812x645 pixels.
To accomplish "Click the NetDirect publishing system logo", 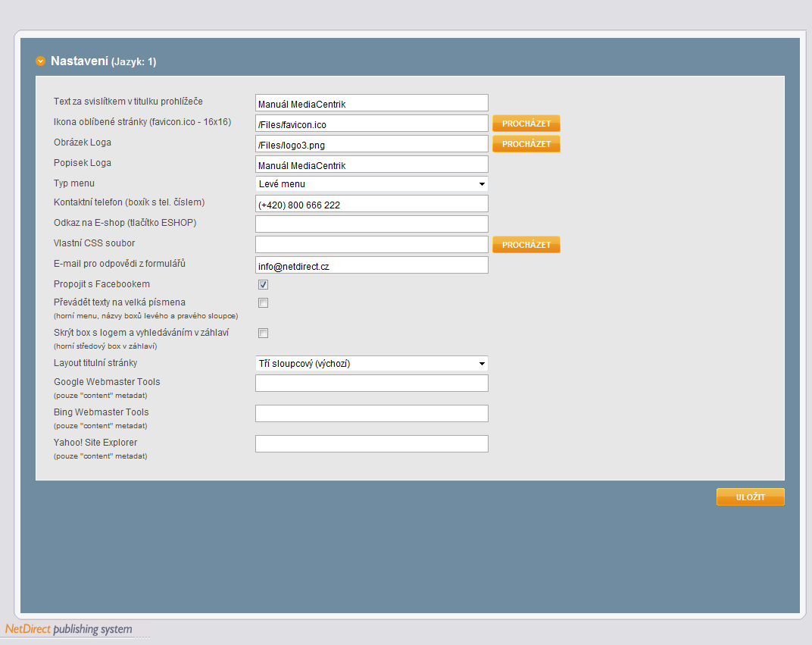I will point(68,629).
